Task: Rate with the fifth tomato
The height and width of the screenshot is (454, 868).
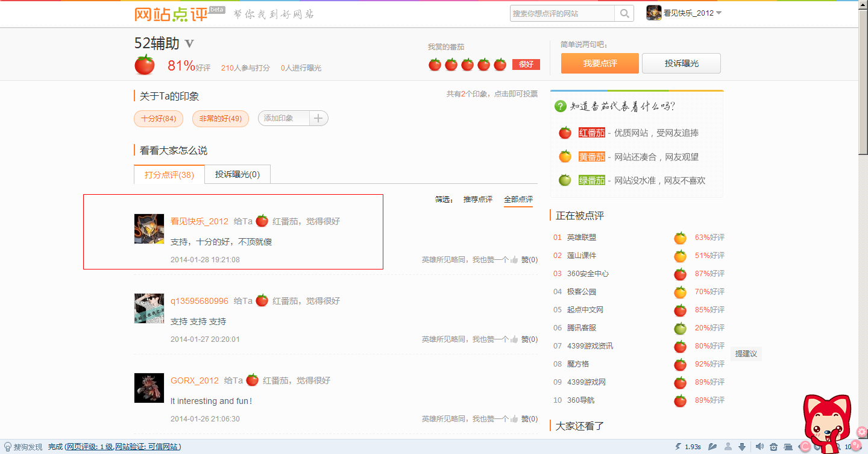Action: (500, 65)
